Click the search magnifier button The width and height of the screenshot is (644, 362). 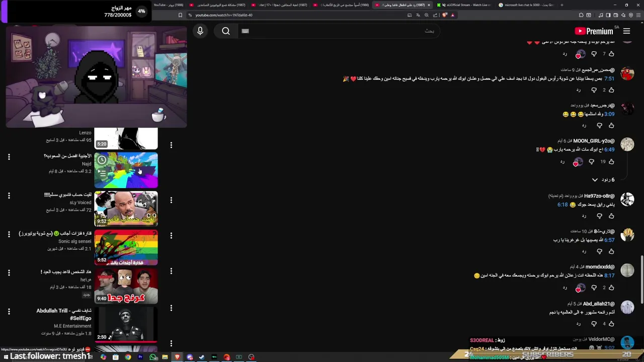click(x=226, y=31)
